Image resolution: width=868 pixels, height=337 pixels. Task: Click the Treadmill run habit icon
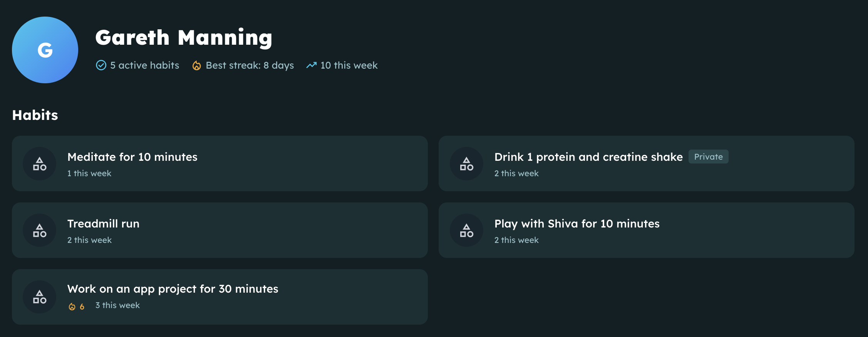click(x=40, y=231)
